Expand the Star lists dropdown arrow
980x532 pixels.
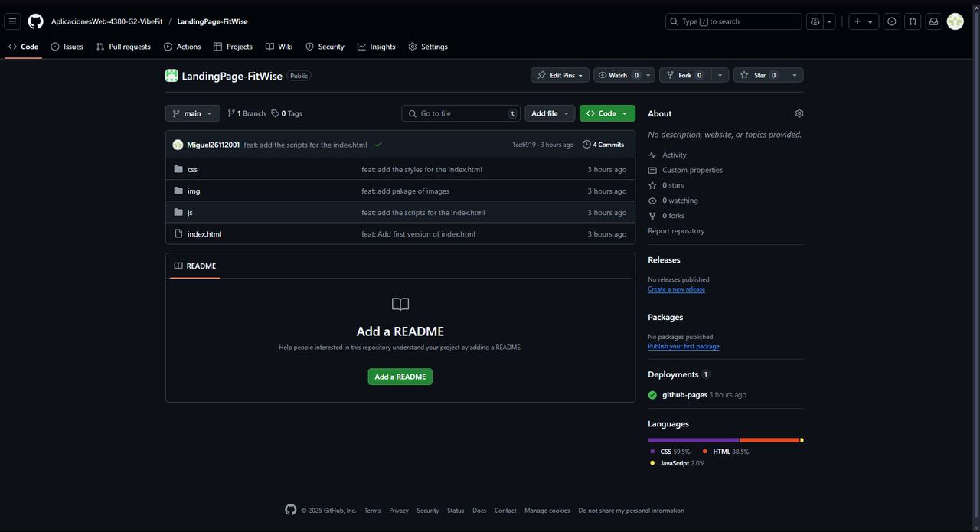795,75
